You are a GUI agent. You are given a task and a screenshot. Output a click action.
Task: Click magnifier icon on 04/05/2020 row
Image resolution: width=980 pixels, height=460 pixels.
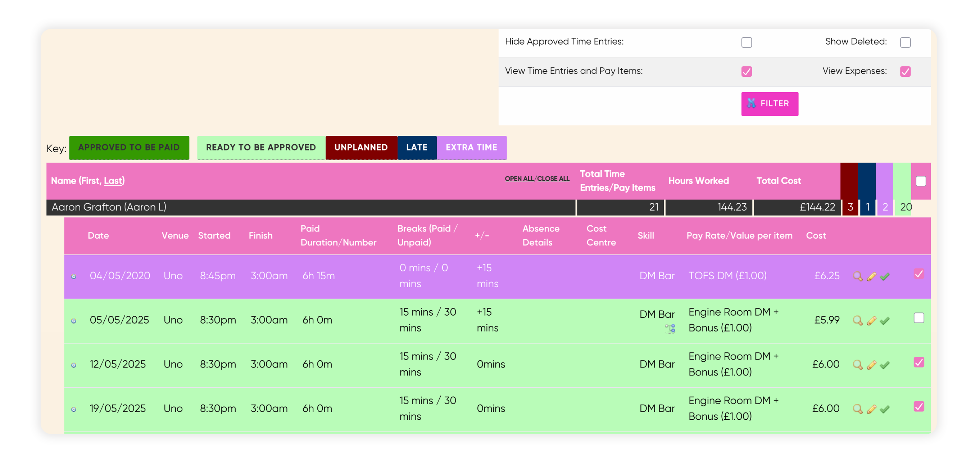pyautogui.click(x=858, y=276)
